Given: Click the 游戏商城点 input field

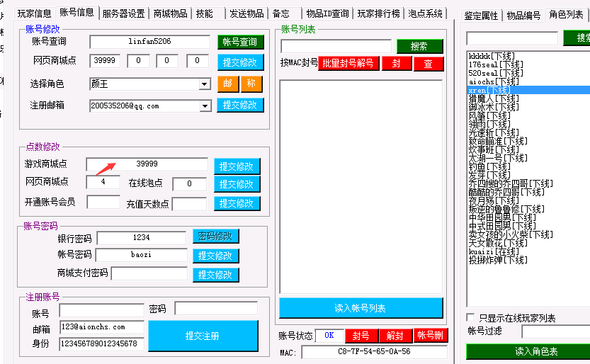Looking at the screenshot, I should [147, 164].
